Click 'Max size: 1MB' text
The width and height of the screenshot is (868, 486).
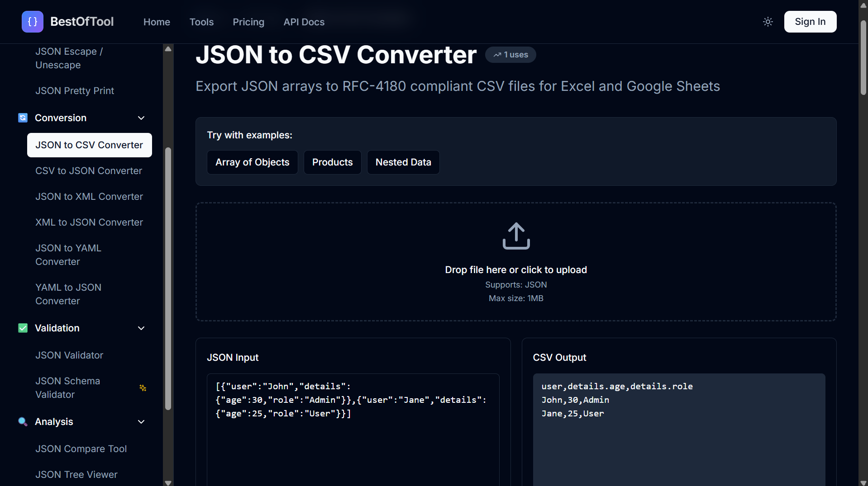(x=516, y=298)
